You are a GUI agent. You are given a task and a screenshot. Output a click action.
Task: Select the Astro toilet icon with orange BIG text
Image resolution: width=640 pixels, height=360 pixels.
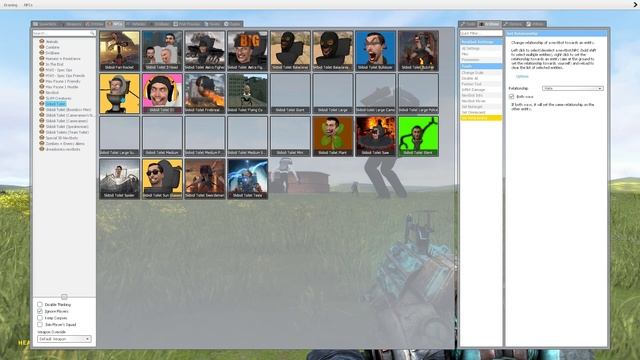[247, 51]
